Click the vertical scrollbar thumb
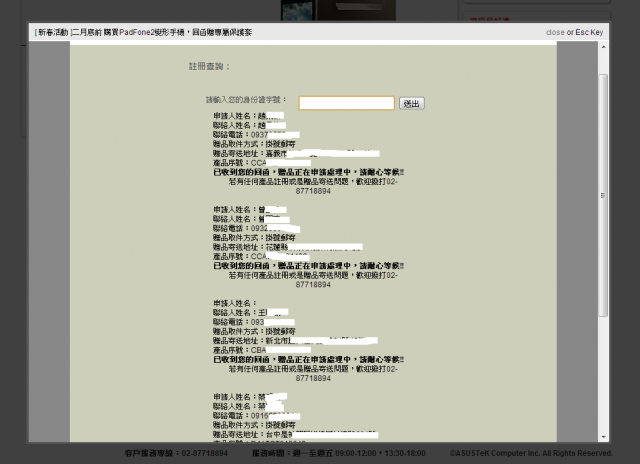This screenshot has width=640, height=464. tap(603, 195)
